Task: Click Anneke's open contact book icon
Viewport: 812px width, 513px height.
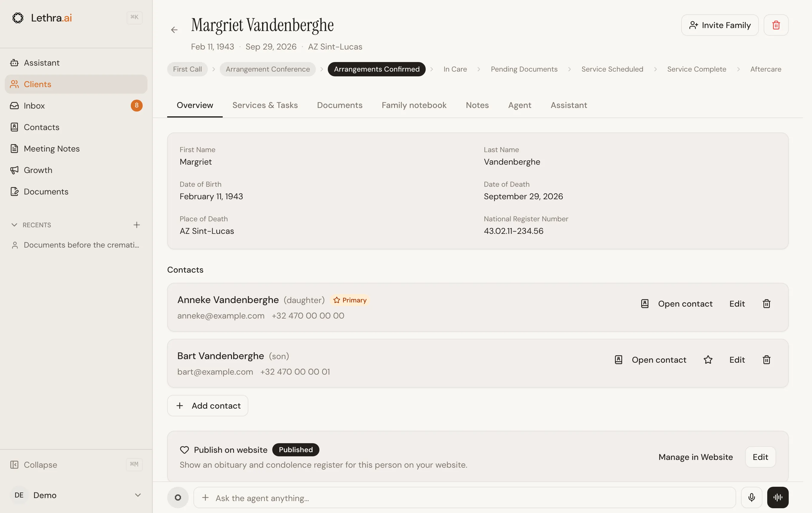Action: tap(645, 304)
